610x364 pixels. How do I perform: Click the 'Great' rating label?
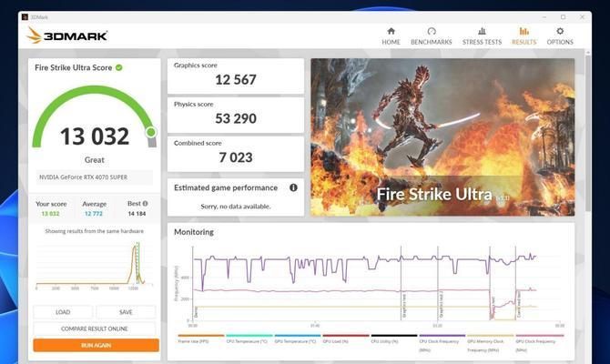coord(94,160)
